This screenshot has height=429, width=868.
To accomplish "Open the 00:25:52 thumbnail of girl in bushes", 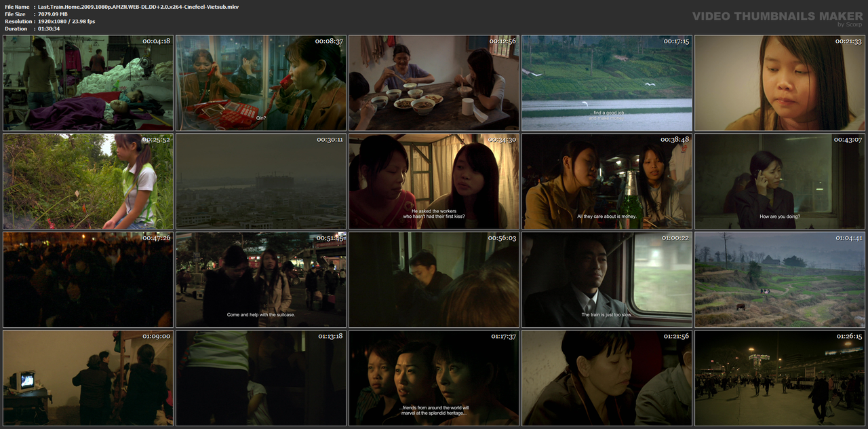I will [88, 181].
